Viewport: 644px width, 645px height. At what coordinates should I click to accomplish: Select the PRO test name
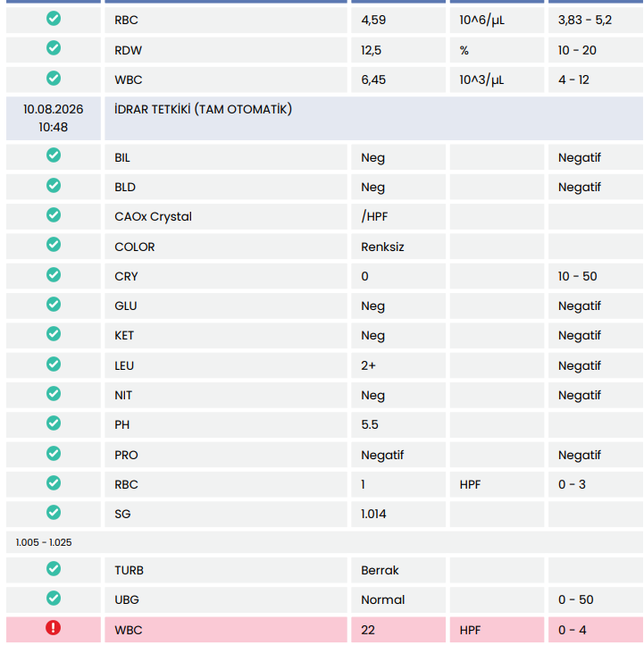(x=126, y=456)
